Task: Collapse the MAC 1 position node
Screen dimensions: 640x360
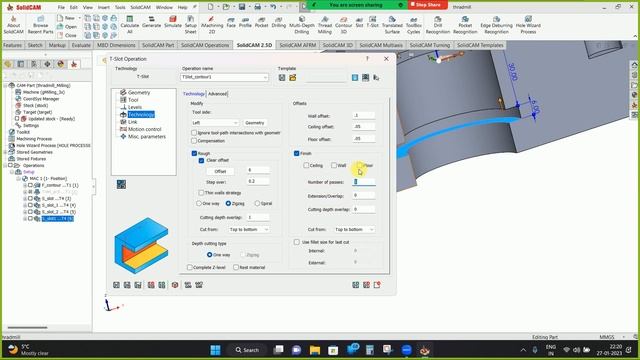Action: click(x=18, y=179)
